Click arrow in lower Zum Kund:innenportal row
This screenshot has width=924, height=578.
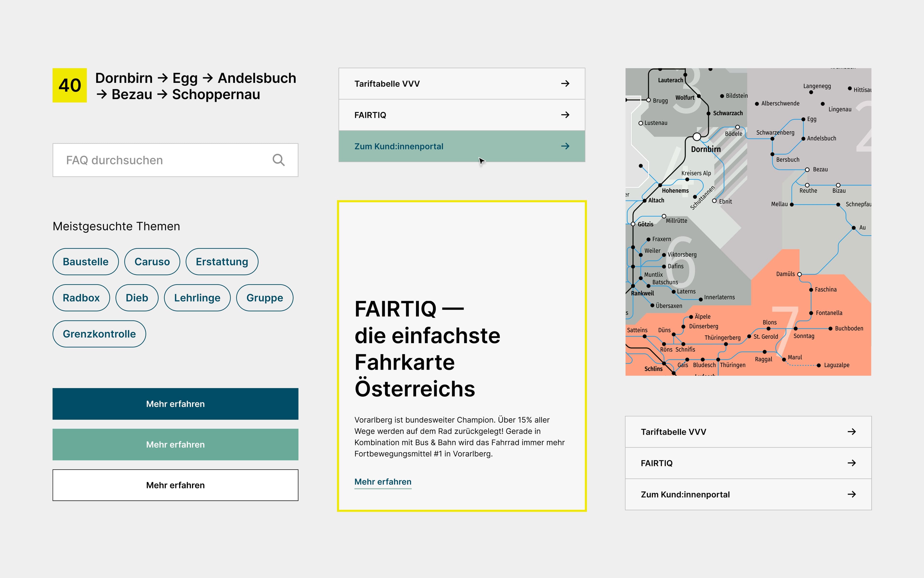click(852, 494)
